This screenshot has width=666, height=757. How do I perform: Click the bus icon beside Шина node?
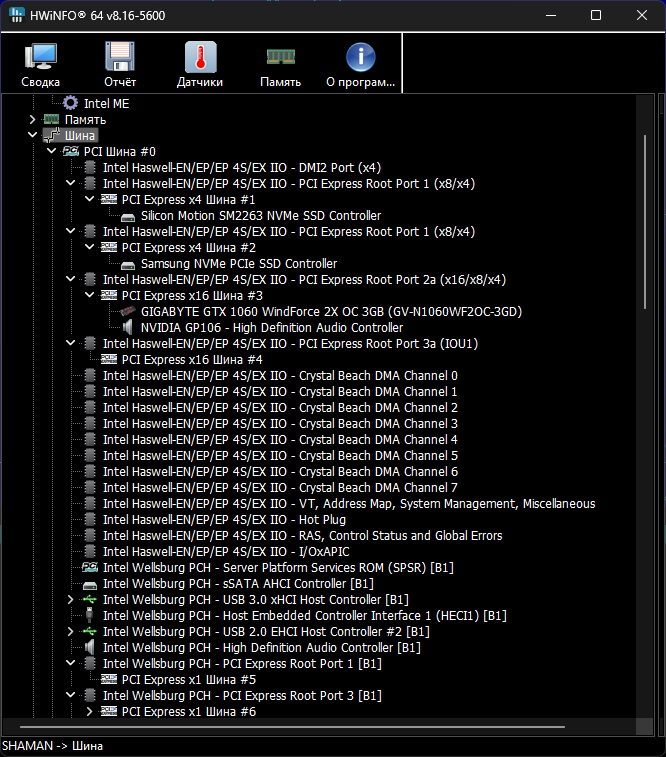pyautogui.click(x=51, y=135)
